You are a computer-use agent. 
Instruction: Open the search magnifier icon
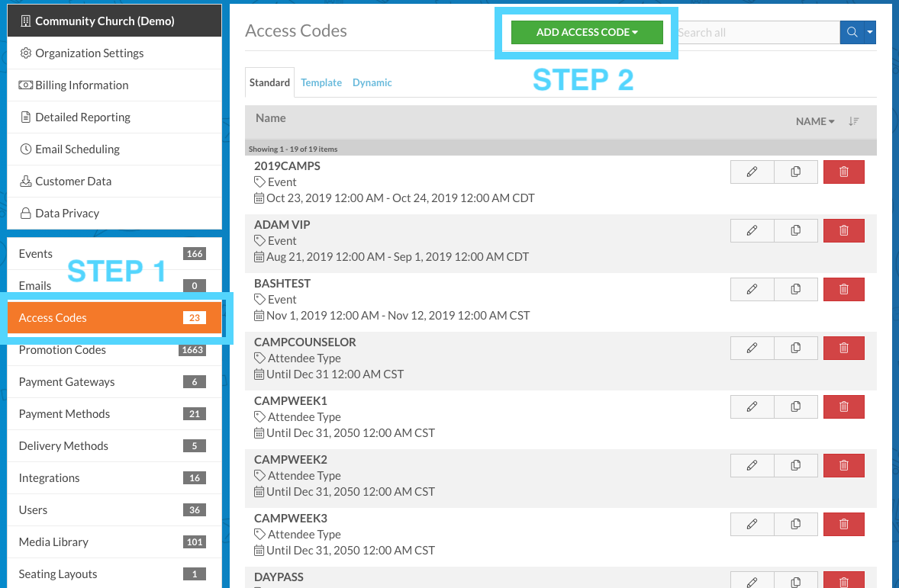point(851,32)
